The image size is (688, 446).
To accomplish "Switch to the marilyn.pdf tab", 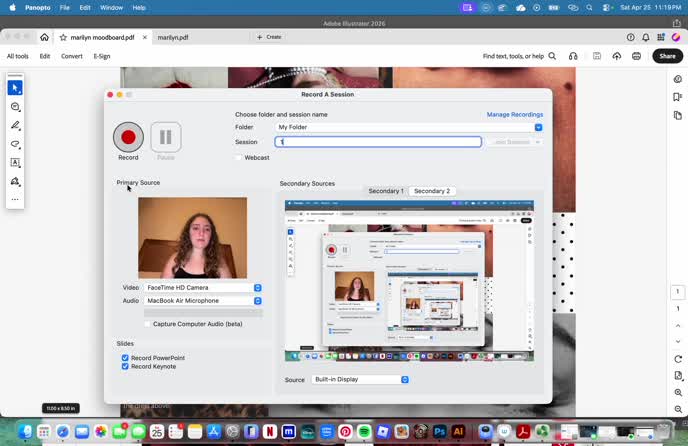I will 173,37.
